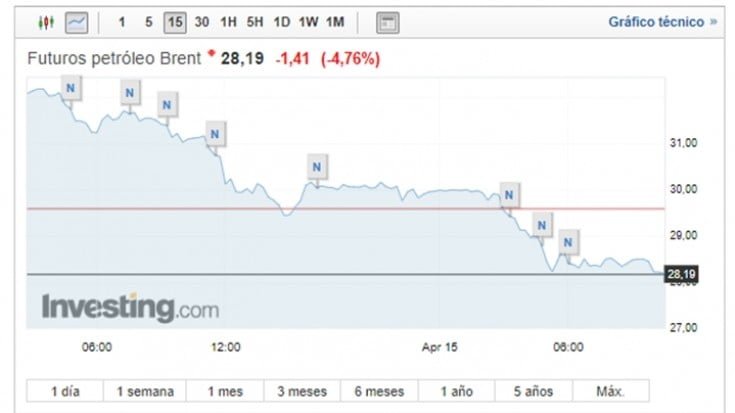Click the second N news marker from left
Image resolution: width=735 pixels, height=413 pixels.
point(130,93)
